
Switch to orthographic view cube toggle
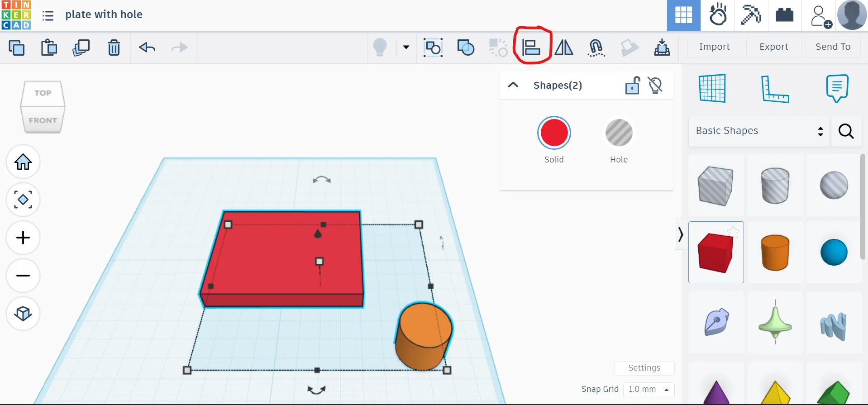pyautogui.click(x=23, y=313)
